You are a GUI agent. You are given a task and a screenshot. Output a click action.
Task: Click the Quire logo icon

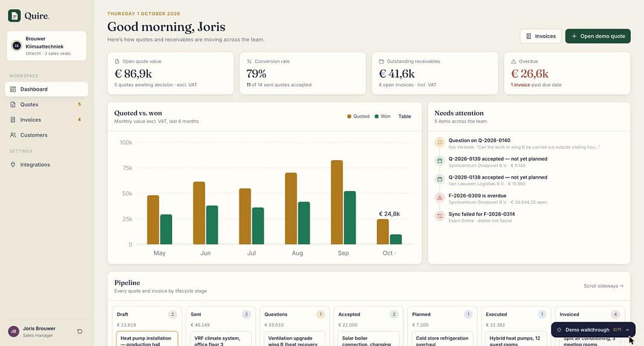(14, 16)
